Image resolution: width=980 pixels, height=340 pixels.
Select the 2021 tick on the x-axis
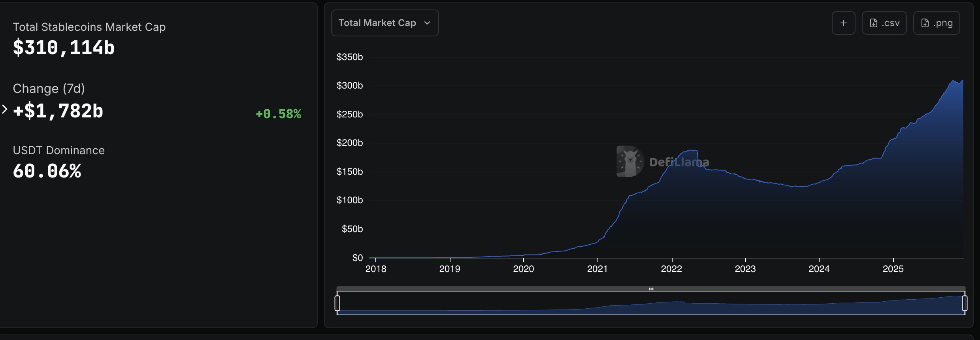[x=597, y=269]
